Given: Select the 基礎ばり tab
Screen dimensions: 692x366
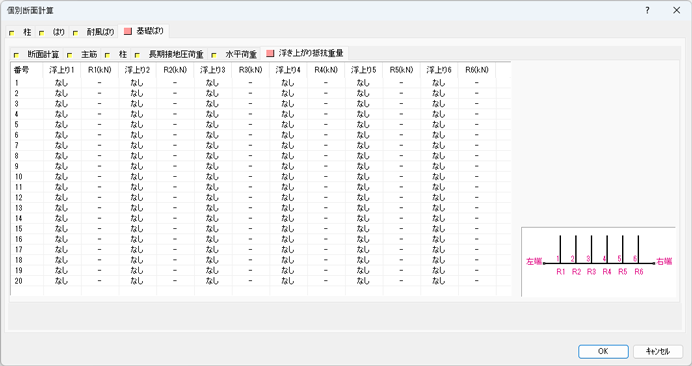Looking at the screenshot, I should click(x=144, y=31).
